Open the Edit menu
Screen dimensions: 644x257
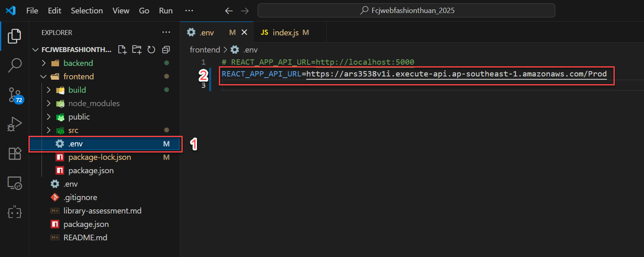(55, 11)
